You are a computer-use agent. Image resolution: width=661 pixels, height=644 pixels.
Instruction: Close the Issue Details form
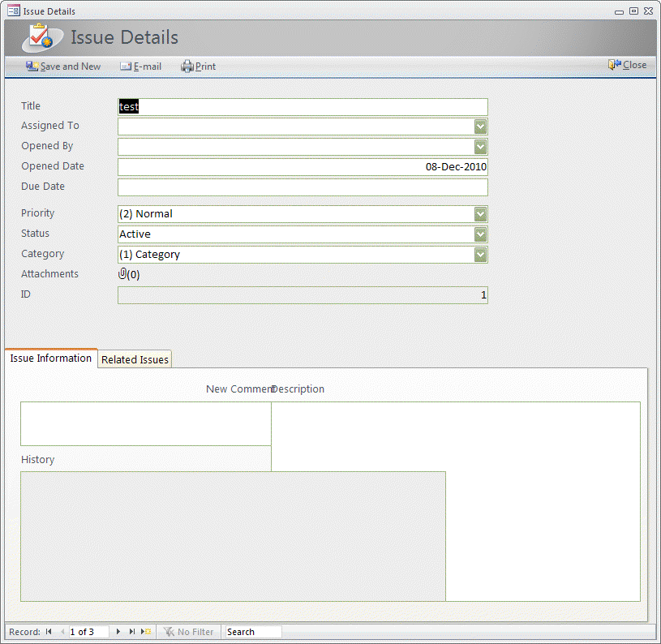click(x=627, y=65)
